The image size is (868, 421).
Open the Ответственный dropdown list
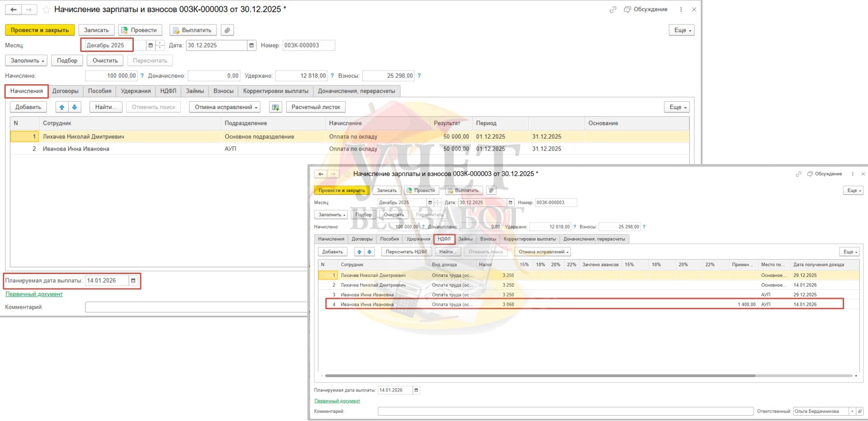tap(852, 411)
